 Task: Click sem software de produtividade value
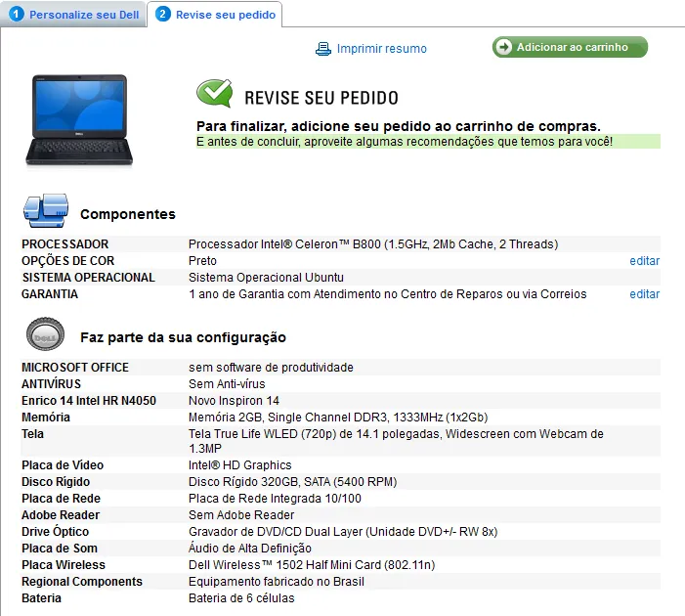tap(271, 368)
